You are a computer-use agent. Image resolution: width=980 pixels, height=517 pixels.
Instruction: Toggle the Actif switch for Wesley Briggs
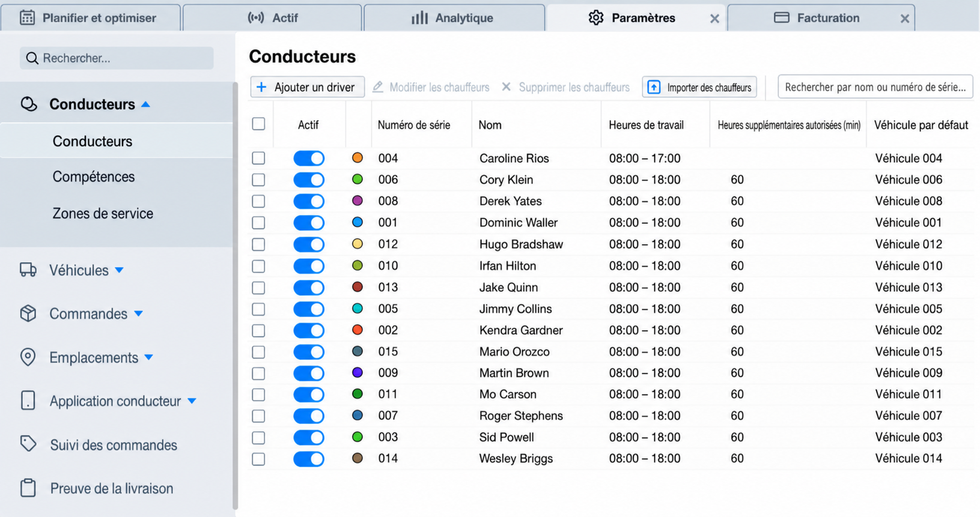tap(309, 459)
